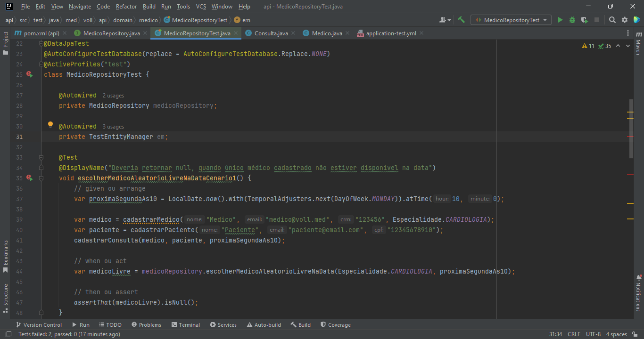This screenshot has height=339, width=644.
Task: Click the JetBrains Toolbox icon at the top right
Action: coord(637,20)
